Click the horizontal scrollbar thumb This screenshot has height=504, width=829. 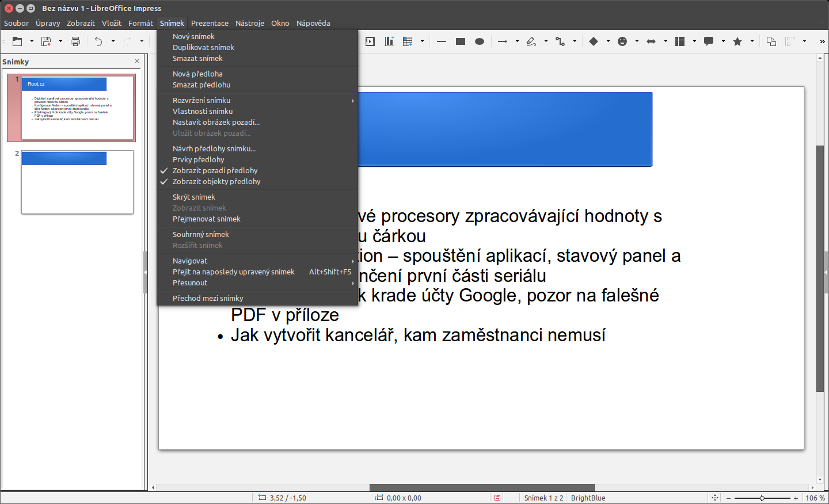coord(482,487)
